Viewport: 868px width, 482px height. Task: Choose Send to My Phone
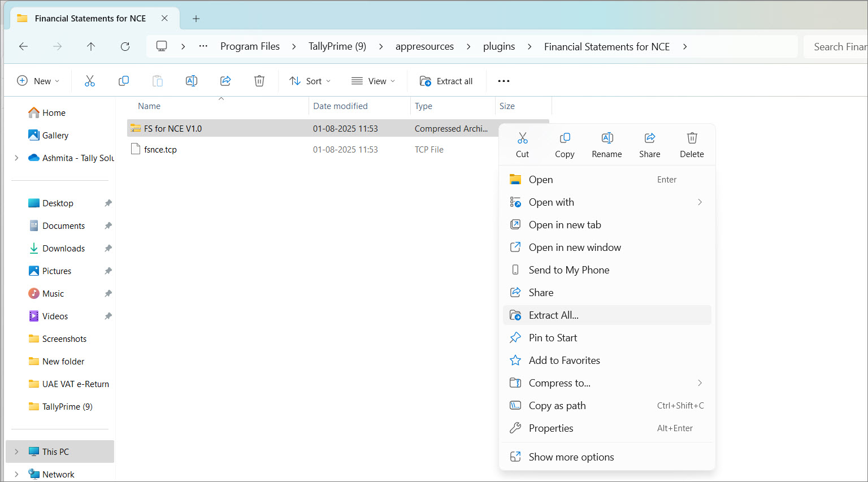click(x=607, y=270)
